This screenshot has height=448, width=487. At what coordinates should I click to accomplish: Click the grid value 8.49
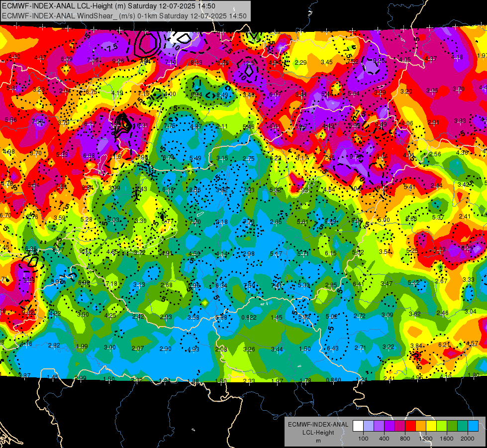click(222, 95)
